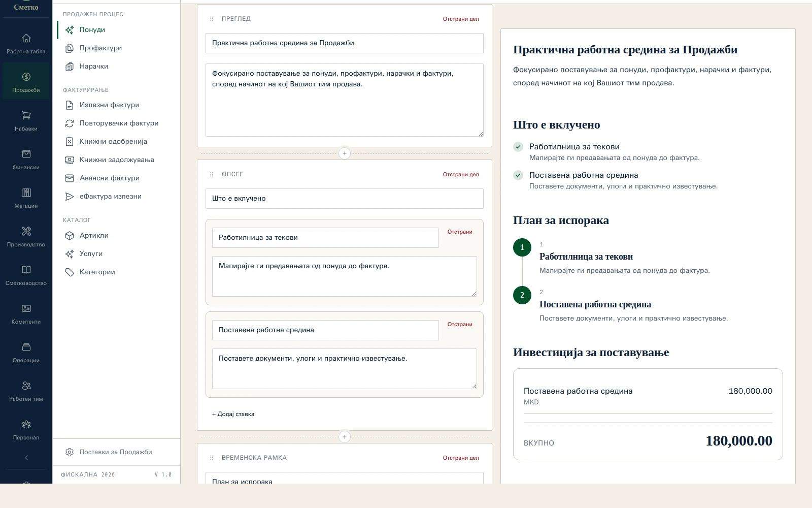Collapse sidebar with left chevron

pyautogui.click(x=26, y=458)
